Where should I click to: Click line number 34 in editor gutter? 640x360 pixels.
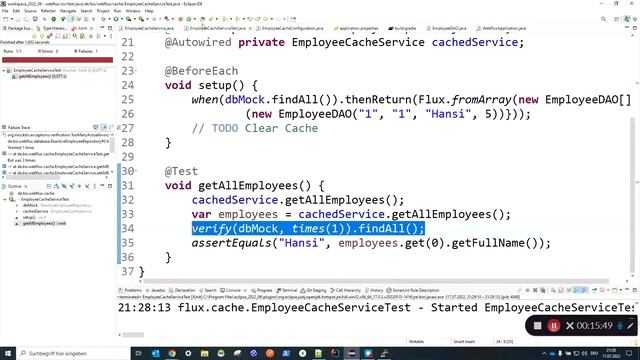tap(127, 229)
